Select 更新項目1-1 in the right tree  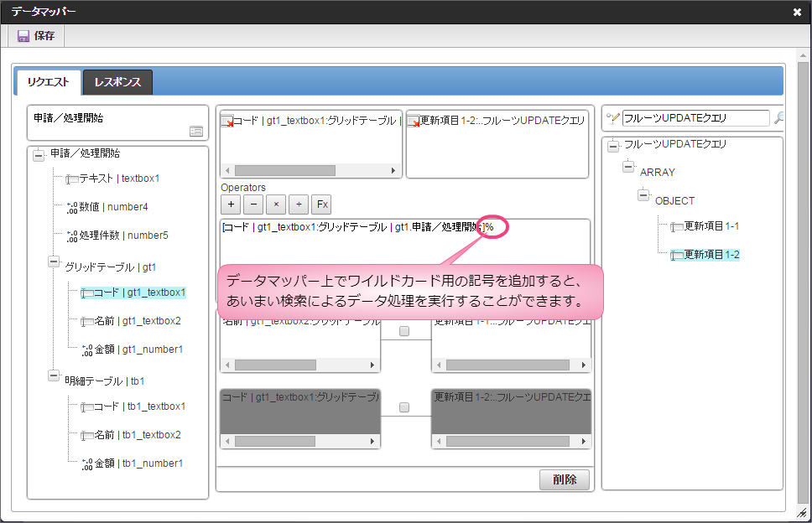pos(710,226)
